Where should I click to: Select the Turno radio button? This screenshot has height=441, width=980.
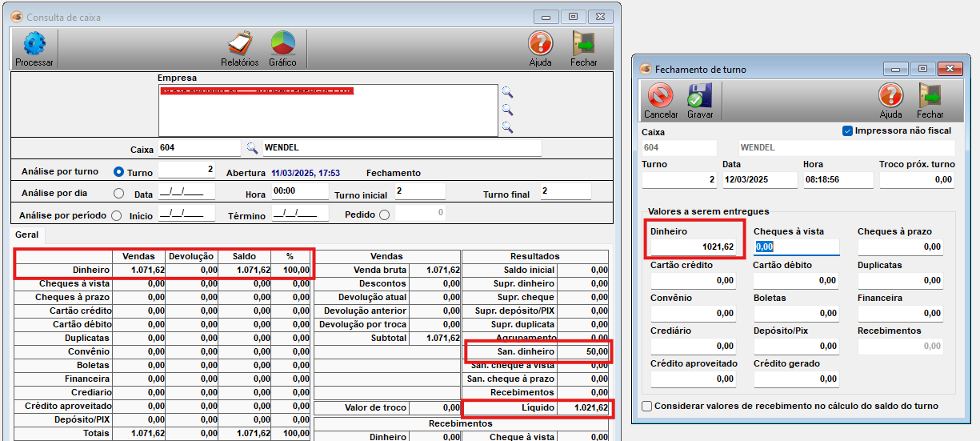[118, 172]
